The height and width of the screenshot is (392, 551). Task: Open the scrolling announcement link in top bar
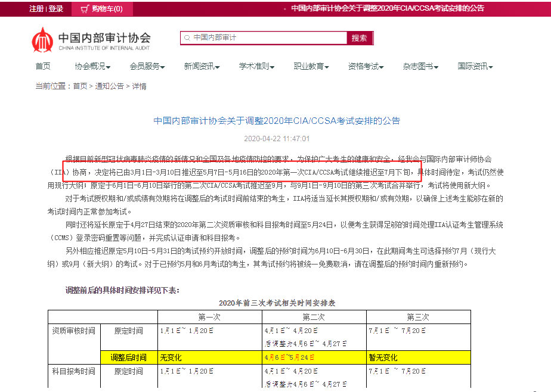click(388, 9)
